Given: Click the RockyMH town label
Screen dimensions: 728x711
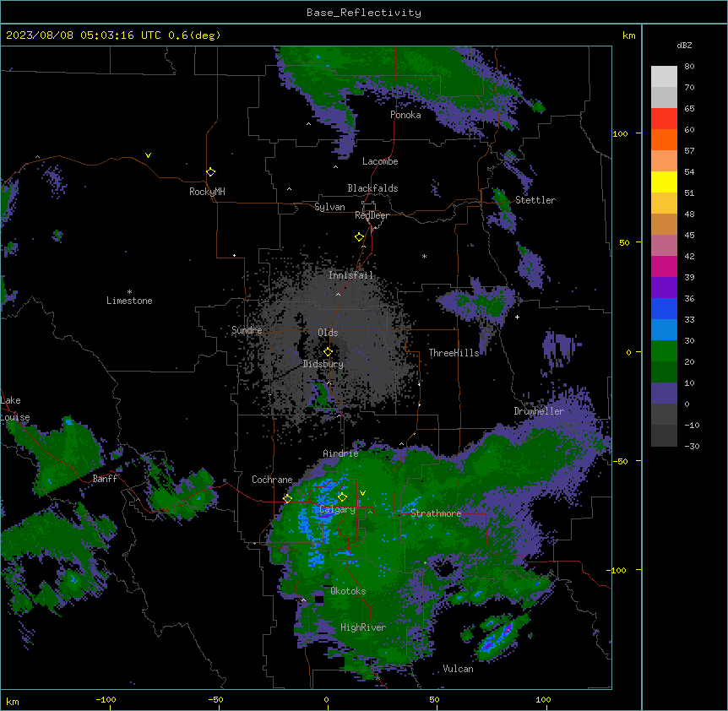Looking at the screenshot, I should pyautogui.click(x=207, y=192).
